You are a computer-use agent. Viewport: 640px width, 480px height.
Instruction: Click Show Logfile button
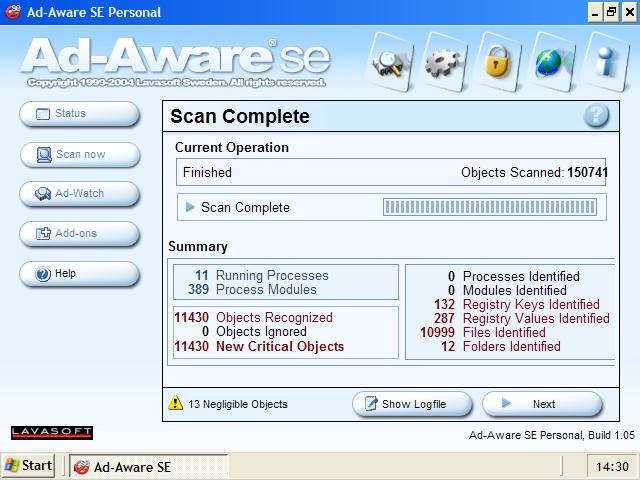412,404
